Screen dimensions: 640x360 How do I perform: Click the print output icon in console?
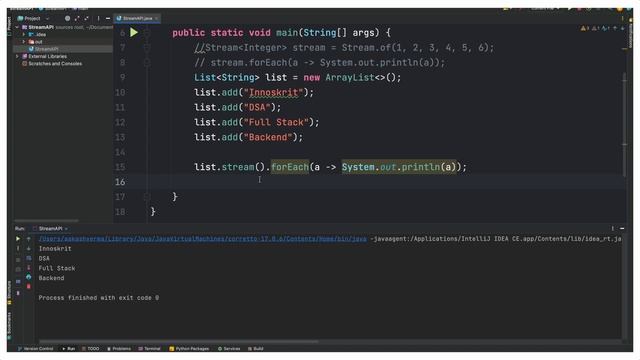(29, 277)
